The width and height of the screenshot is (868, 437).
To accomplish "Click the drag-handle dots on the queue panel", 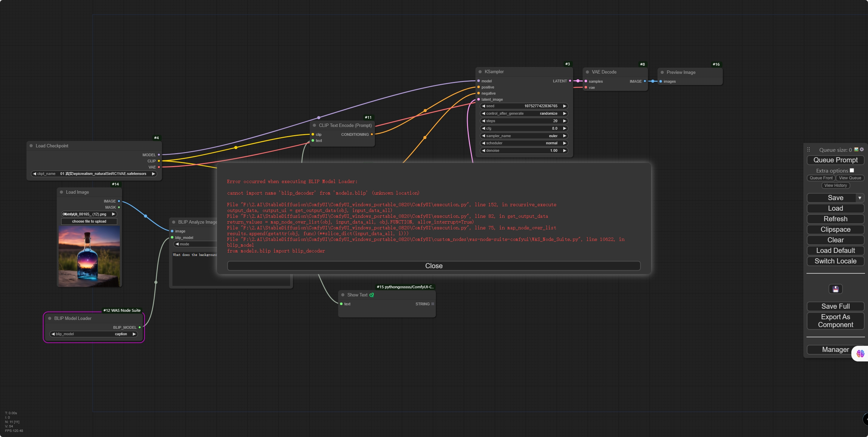I will [x=809, y=150].
